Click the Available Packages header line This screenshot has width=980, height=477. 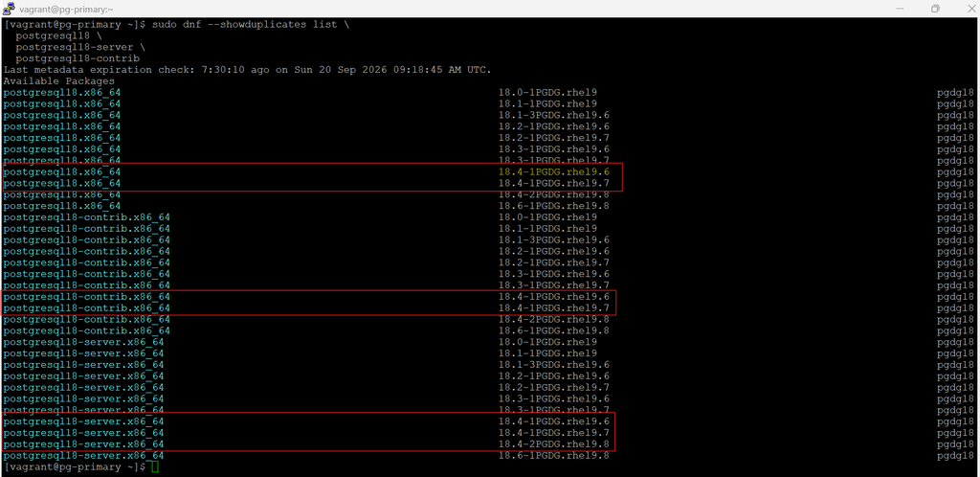click(58, 81)
